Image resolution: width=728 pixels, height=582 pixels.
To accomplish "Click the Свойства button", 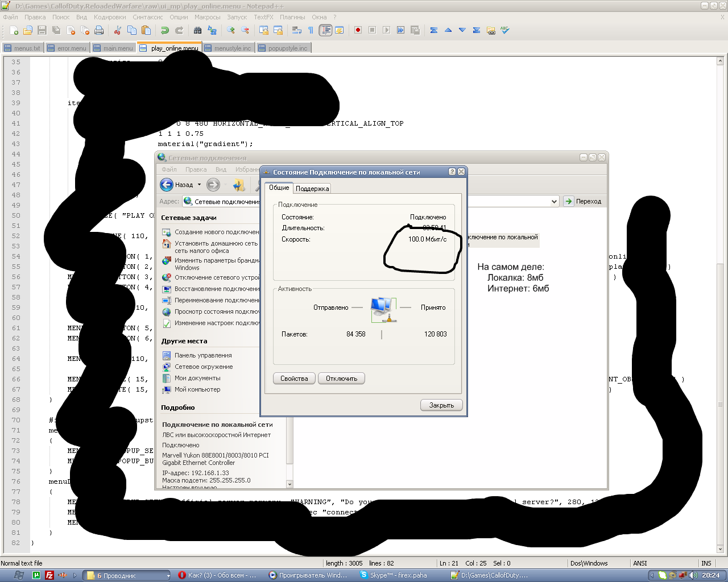I will click(294, 379).
